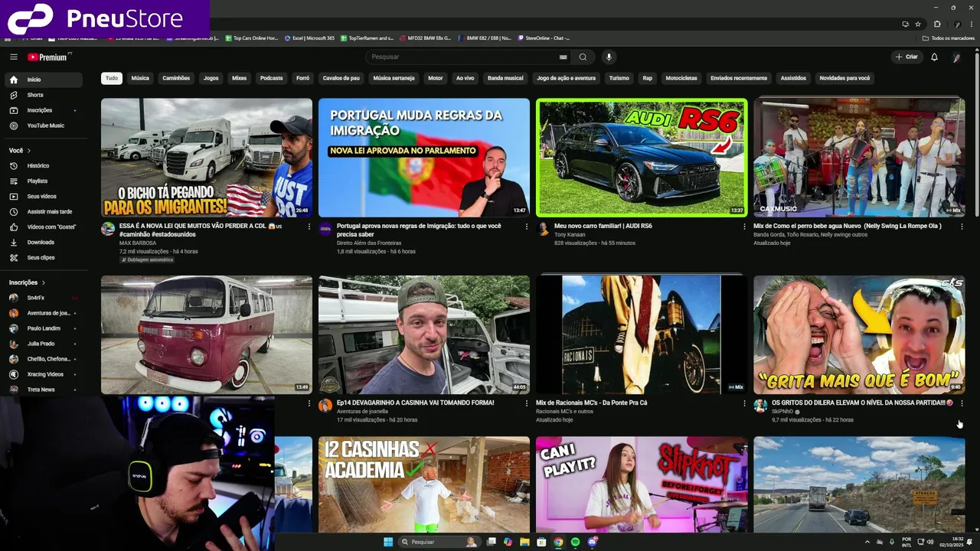
Task: Start voice search with microphone
Action: tap(609, 57)
